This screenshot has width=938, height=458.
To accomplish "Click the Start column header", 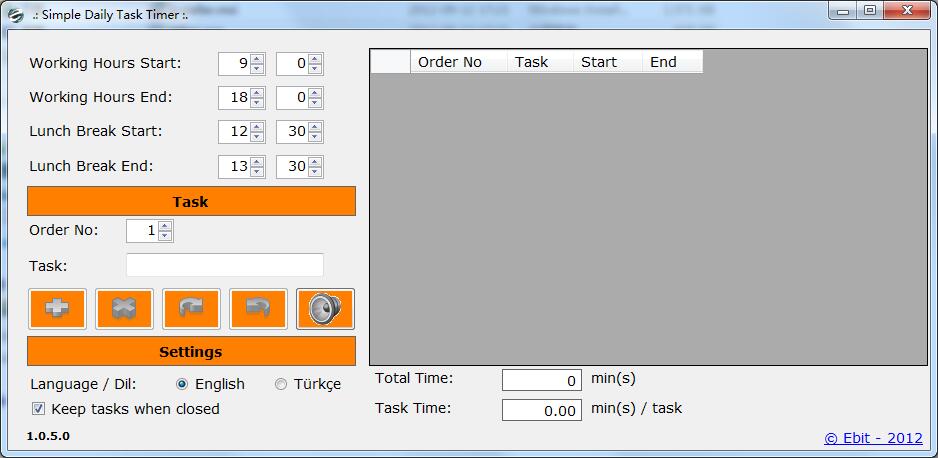I will tap(599, 62).
